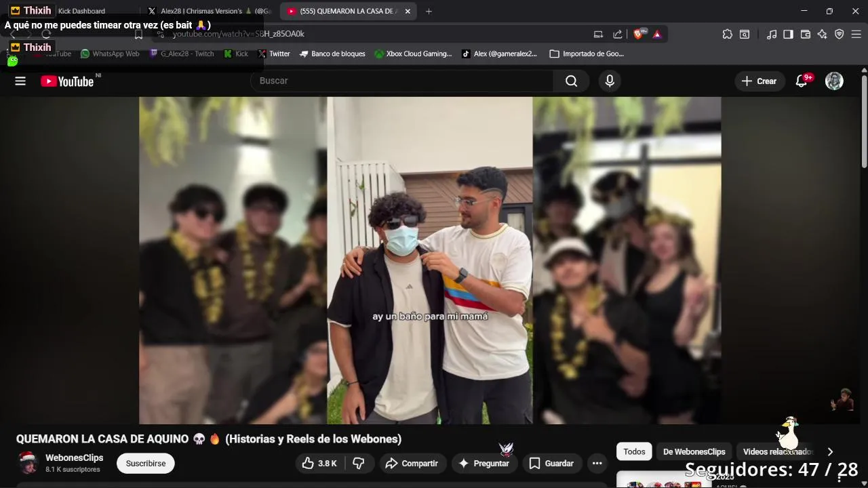Open the browser extensions puzzle icon

(728, 34)
